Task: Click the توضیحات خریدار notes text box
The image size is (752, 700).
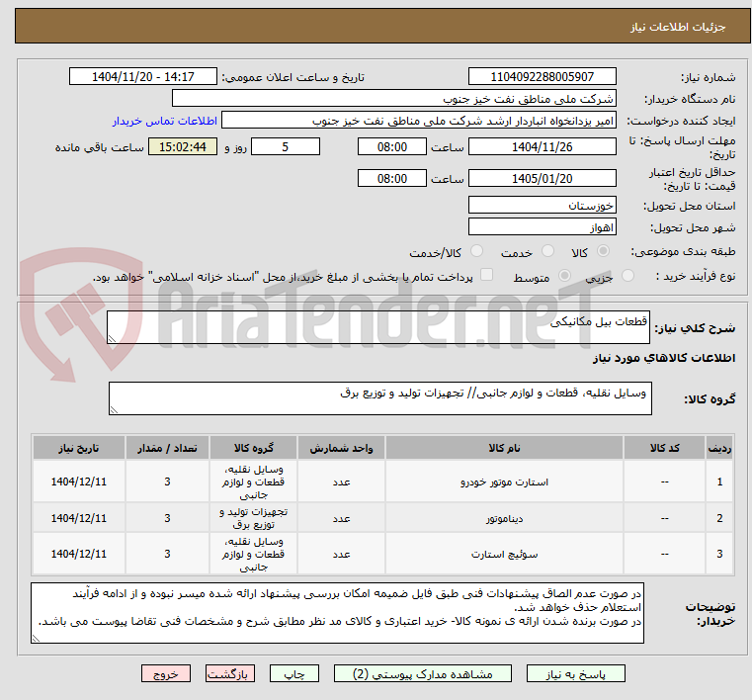Action: (x=337, y=613)
